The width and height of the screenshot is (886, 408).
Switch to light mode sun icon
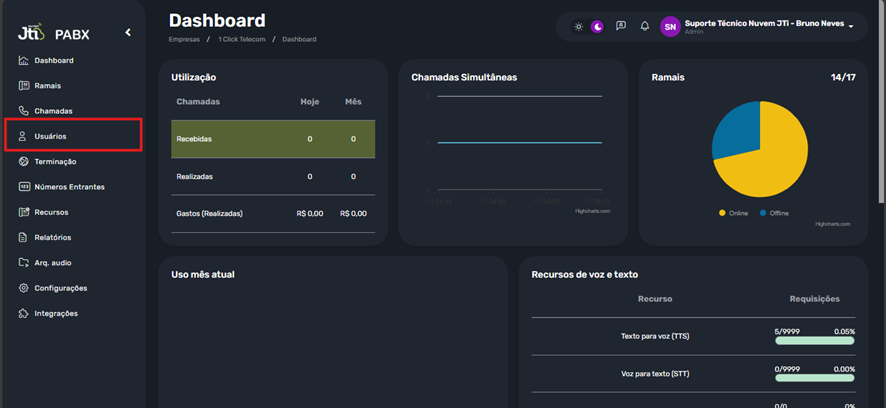click(x=578, y=26)
